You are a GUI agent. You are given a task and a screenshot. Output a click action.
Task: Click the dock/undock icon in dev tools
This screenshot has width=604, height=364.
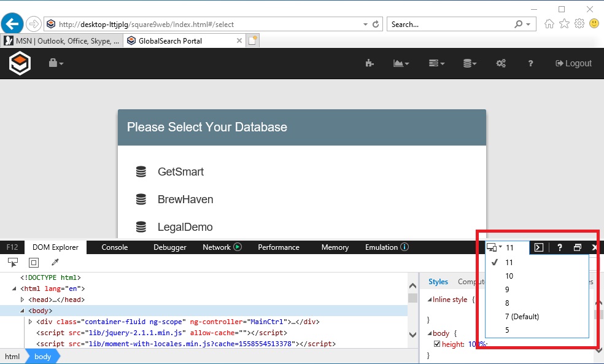click(x=577, y=247)
